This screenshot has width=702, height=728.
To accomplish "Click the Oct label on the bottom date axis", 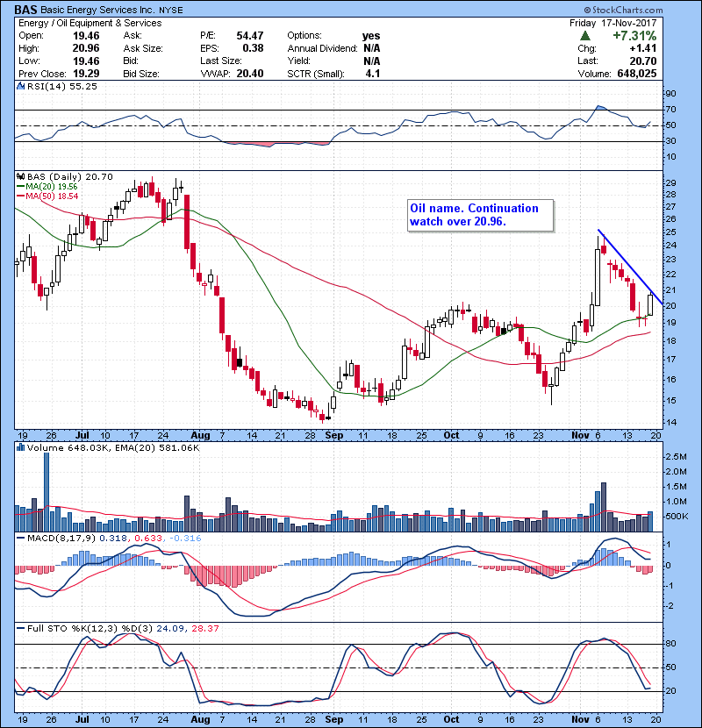I will (x=451, y=719).
